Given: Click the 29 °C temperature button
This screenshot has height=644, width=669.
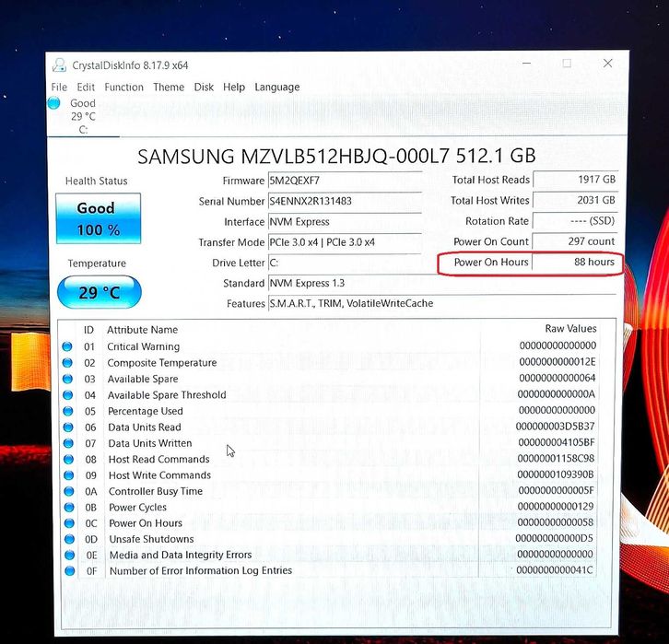Looking at the screenshot, I should point(99,292).
